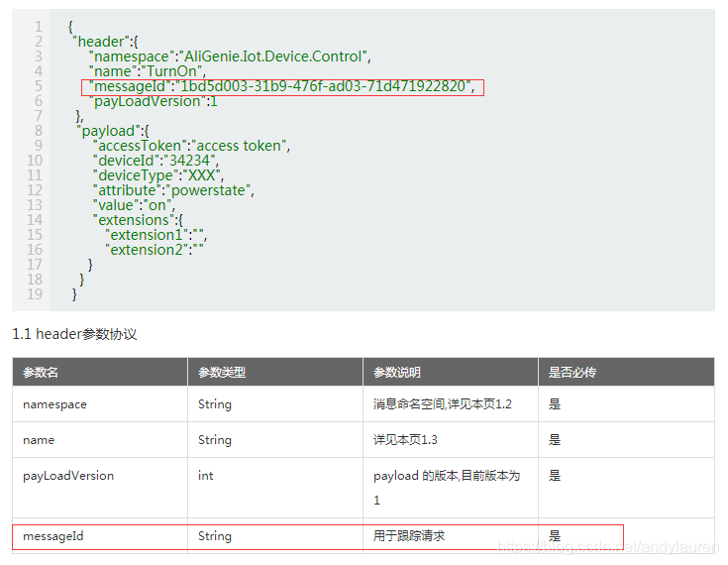This screenshot has width=728, height=565.
Task: Click the "value":"on" code line
Action: 134,205
